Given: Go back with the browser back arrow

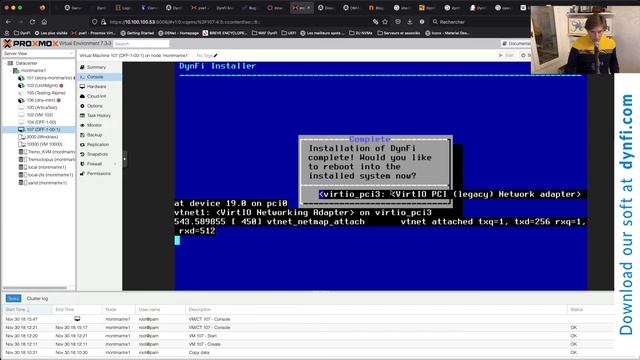Looking at the screenshot, I should click(x=8, y=22).
